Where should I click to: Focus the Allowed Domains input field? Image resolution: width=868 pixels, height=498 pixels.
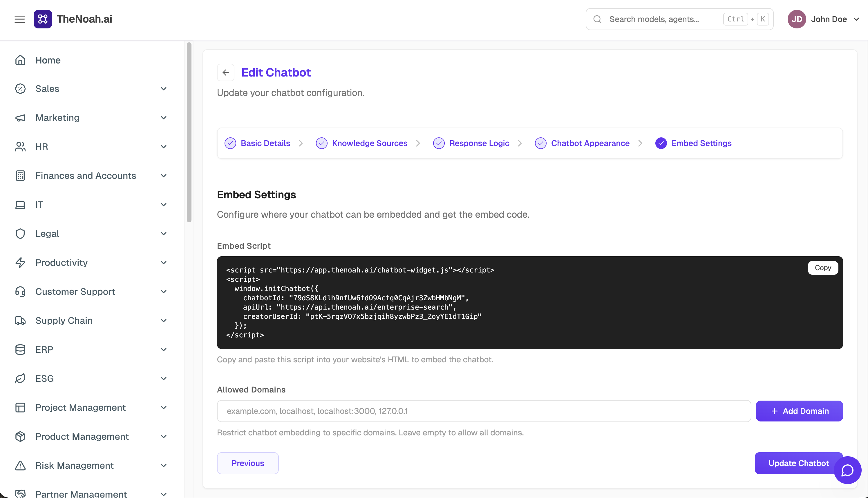(x=484, y=411)
